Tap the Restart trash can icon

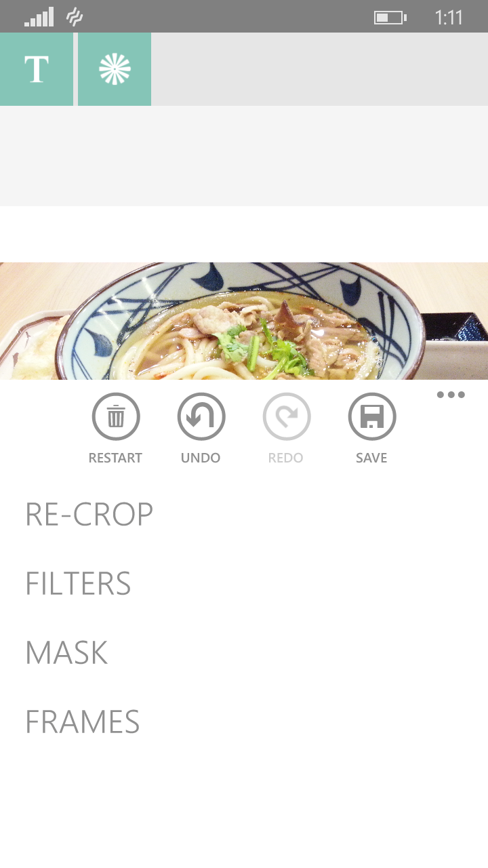coord(116,416)
